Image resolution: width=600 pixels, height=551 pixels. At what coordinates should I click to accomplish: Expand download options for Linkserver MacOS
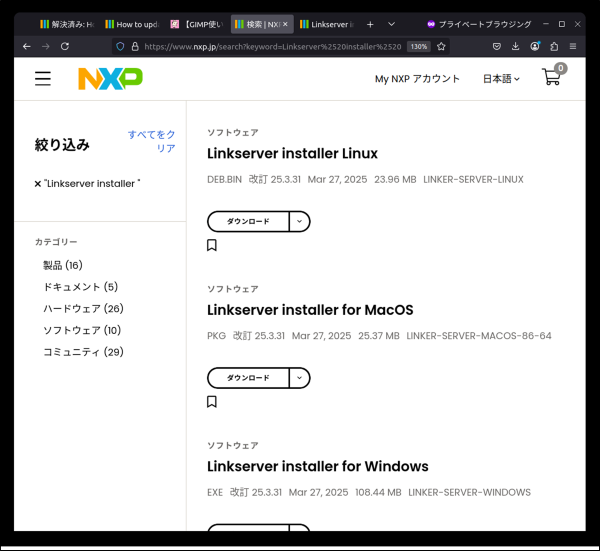(300, 378)
